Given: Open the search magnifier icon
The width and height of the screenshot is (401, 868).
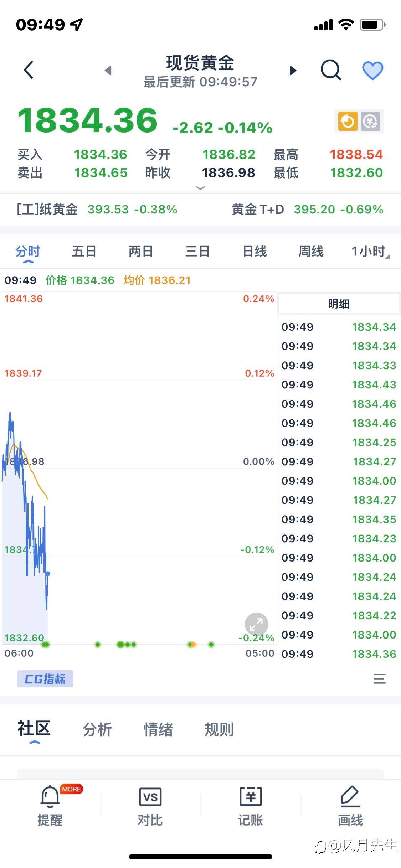Looking at the screenshot, I should coord(331,70).
